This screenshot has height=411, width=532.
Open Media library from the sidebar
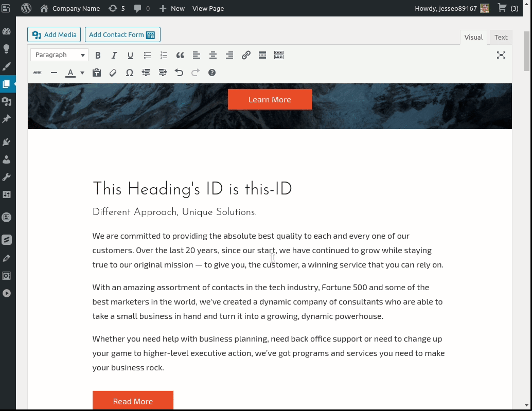tap(7, 101)
